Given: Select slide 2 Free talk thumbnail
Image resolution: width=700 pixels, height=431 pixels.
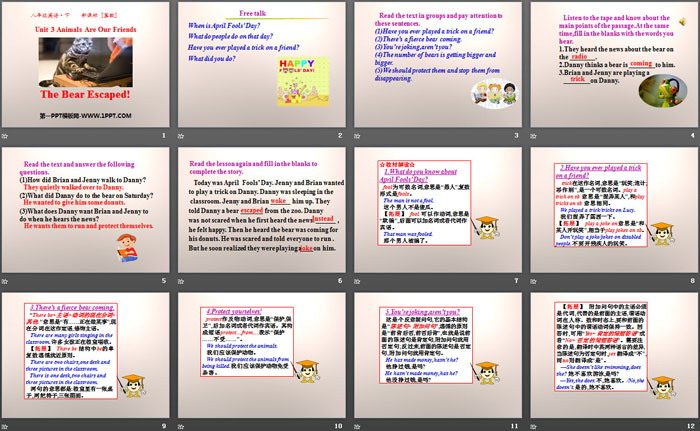Looking at the screenshot, I should click(x=262, y=65).
